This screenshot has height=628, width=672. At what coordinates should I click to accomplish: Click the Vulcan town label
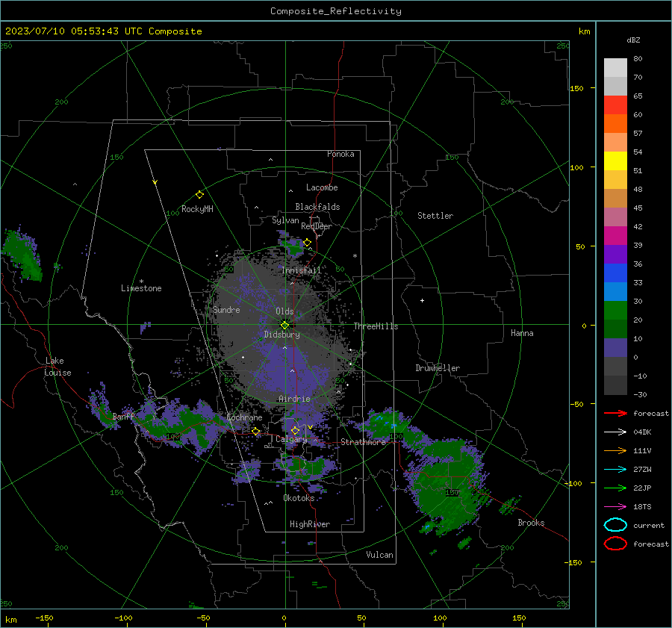coord(380,555)
